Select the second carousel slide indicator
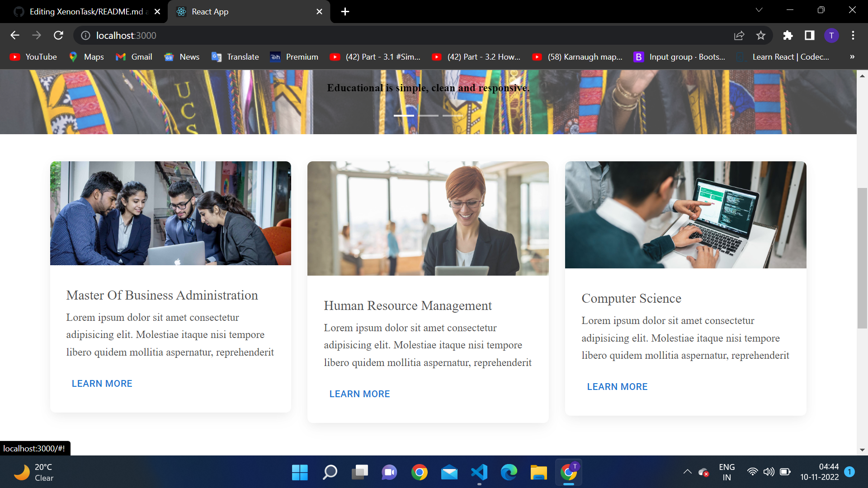The image size is (868, 488). click(x=428, y=116)
